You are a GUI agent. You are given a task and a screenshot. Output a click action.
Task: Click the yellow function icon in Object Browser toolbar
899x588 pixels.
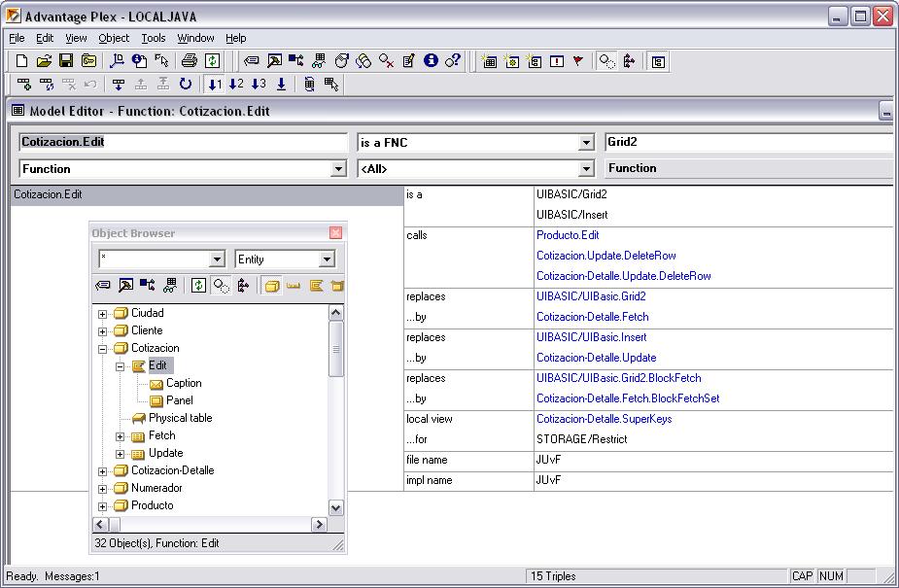pos(316,285)
